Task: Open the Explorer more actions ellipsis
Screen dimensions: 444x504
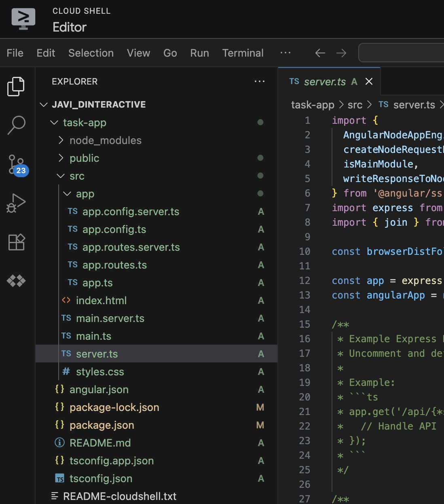Action: 259,81
